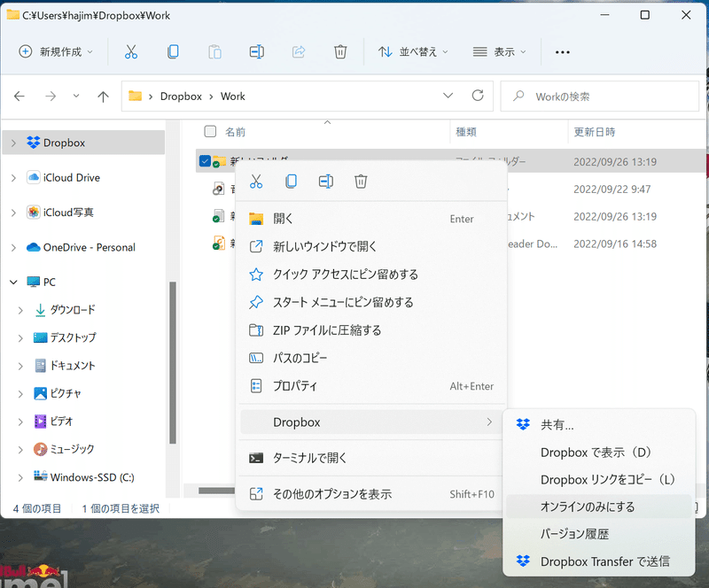
Task: Click the Copy icon in the top toolbar
Action: point(173,52)
